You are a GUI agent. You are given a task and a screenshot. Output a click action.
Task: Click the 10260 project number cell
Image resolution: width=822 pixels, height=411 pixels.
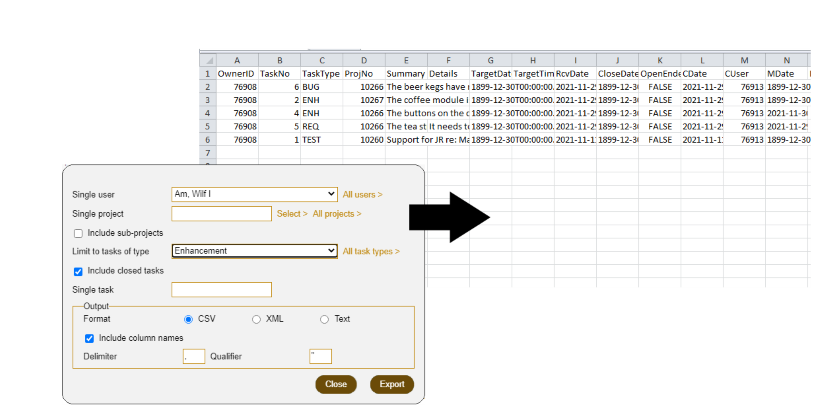364,140
